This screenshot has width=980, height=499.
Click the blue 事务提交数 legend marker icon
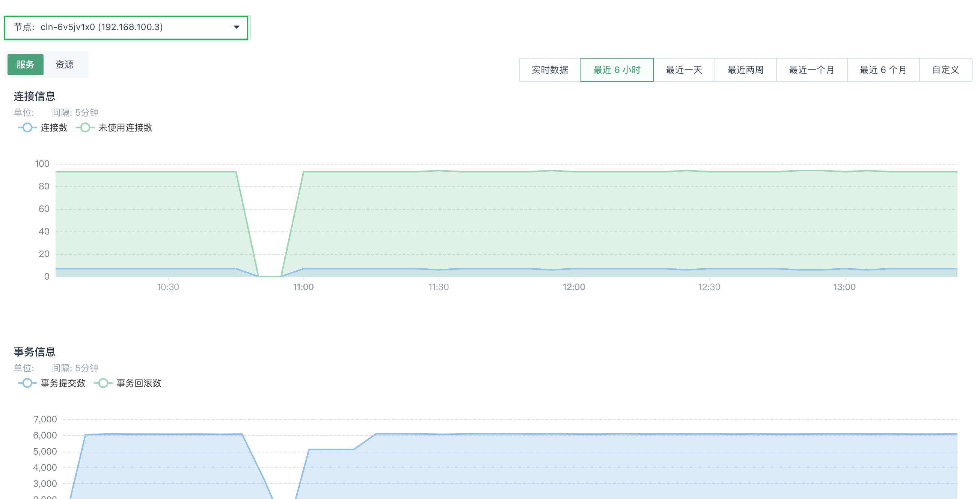27,383
